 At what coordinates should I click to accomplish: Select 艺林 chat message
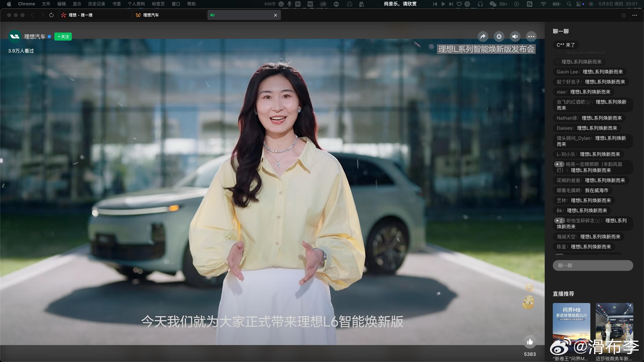[x=583, y=200]
